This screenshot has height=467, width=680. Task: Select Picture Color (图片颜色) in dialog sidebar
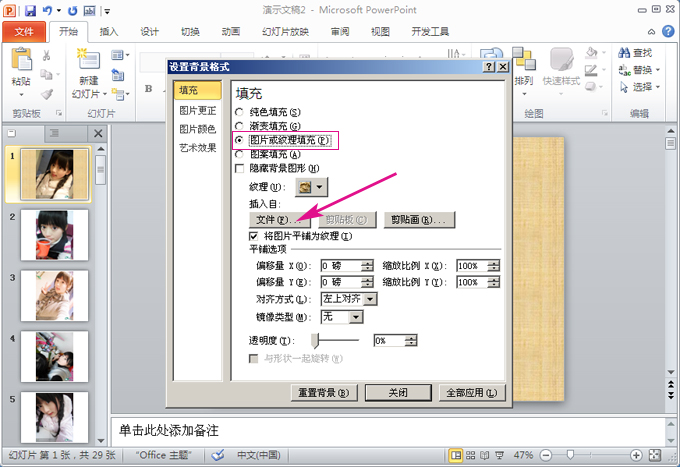click(198, 129)
